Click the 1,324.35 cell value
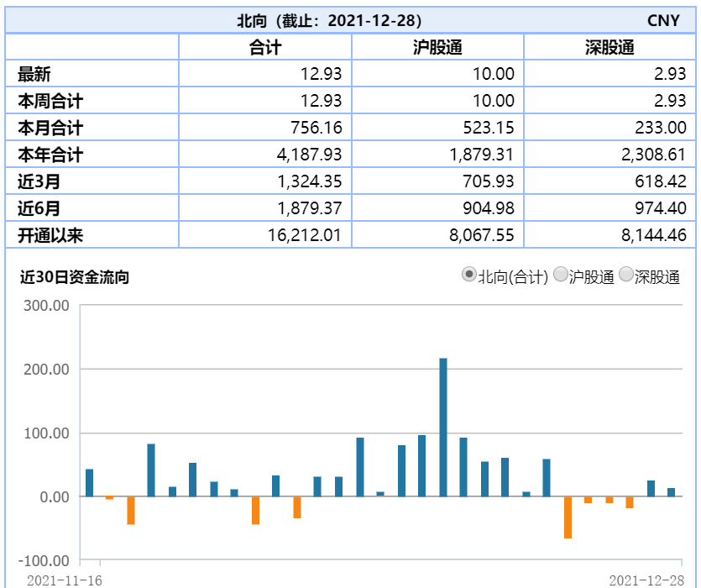Image resolution: width=701 pixels, height=588 pixels. click(x=310, y=181)
